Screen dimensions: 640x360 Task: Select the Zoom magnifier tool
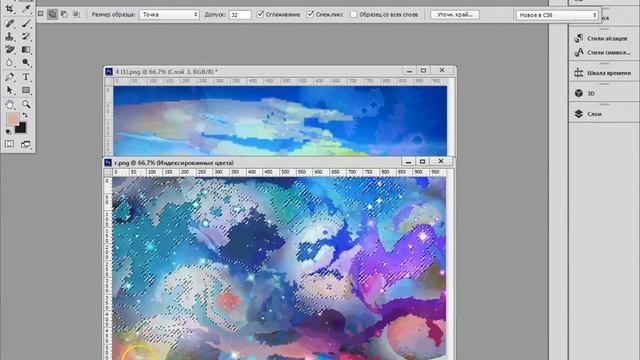tap(26, 104)
